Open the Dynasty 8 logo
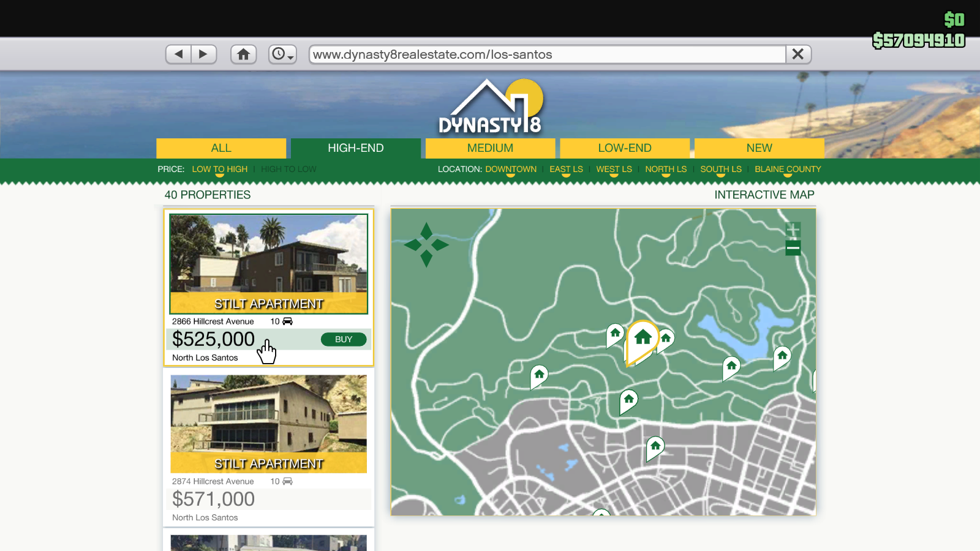Image resolution: width=980 pixels, height=551 pixels. click(x=491, y=107)
